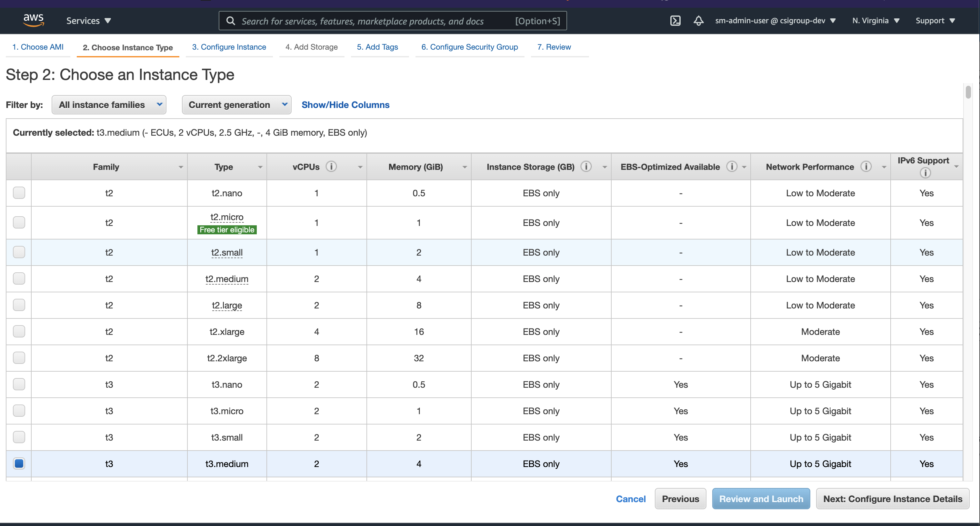Viewport: 980px width, 526px height.
Task: Select the t2.xlarge checkbox
Action: point(19,331)
